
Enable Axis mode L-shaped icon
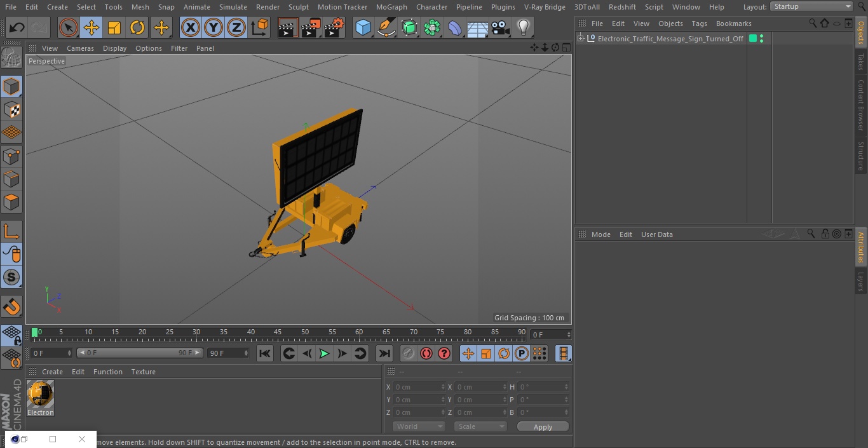click(x=11, y=231)
